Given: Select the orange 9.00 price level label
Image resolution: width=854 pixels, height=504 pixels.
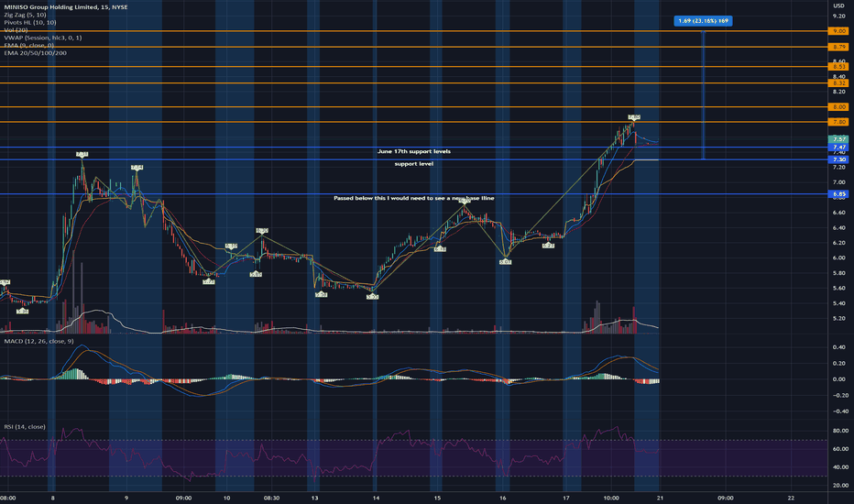Looking at the screenshot, I should pyautogui.click(x=838, y=31).
